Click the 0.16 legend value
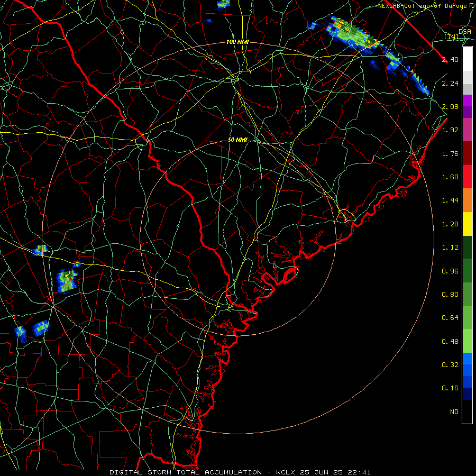The image size is (476, 476). 450,388
